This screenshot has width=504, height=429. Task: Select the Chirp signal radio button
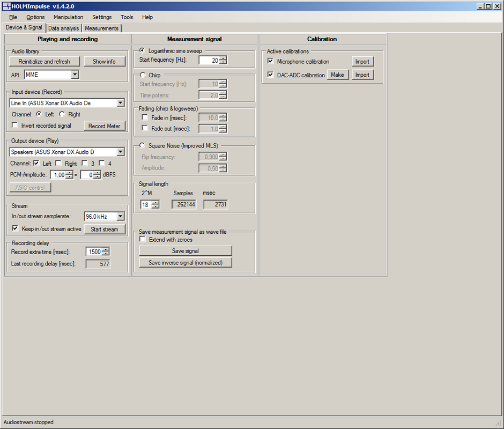pyautogui.click(x=143, y=75)
